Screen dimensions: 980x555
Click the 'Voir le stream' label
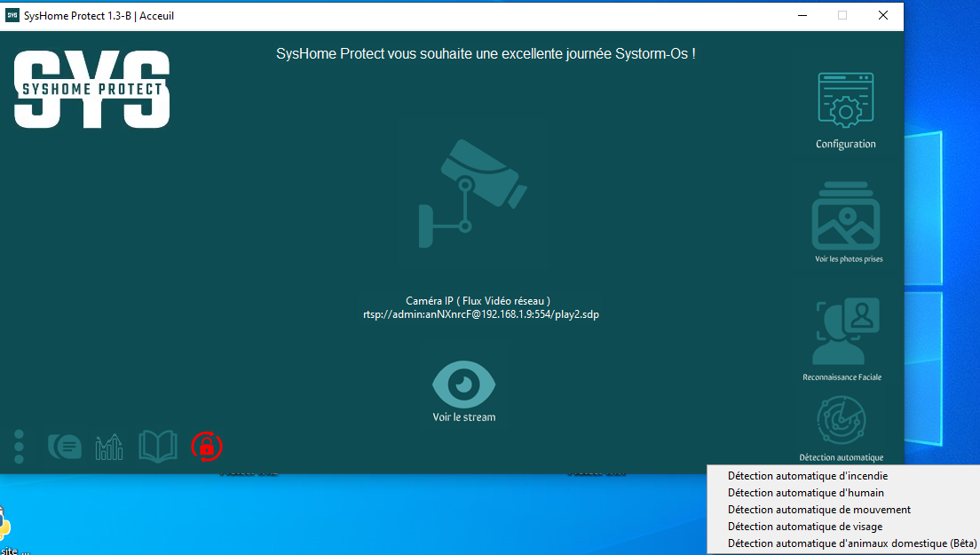[x=463, y=416]
